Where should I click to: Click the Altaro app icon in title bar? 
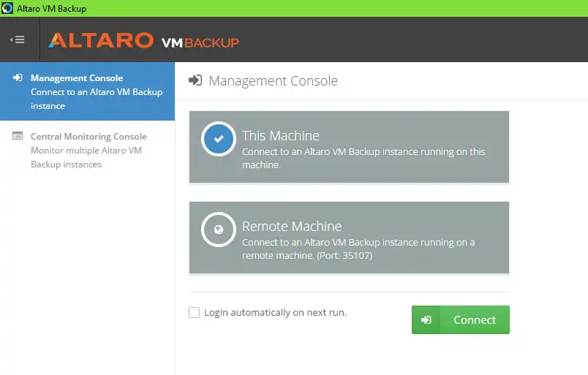(7, 8)
